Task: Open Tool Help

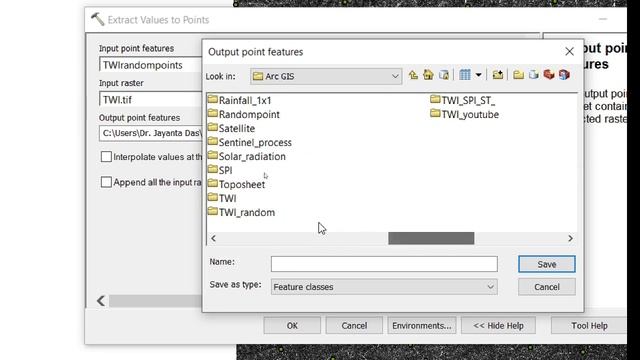Action: coord(589,326)
